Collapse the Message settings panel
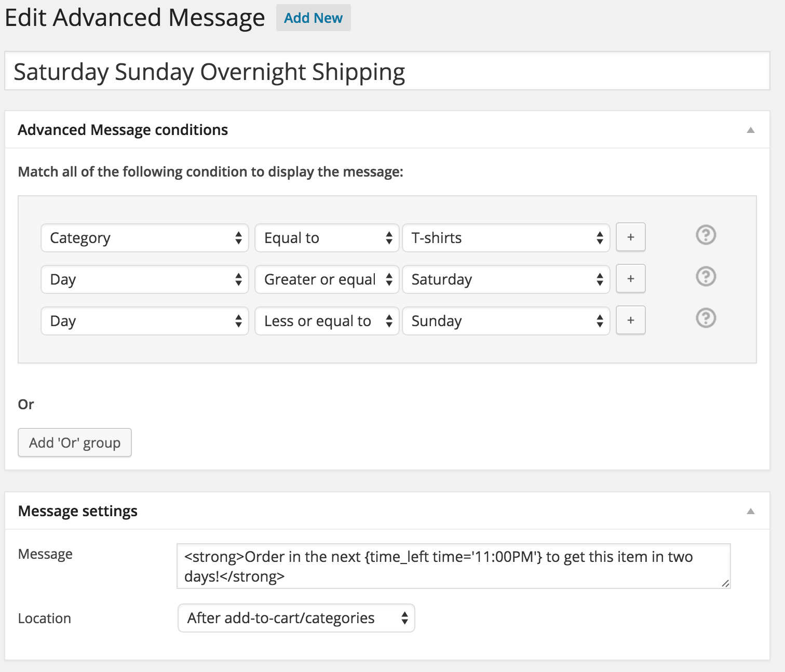 [750, 511]
